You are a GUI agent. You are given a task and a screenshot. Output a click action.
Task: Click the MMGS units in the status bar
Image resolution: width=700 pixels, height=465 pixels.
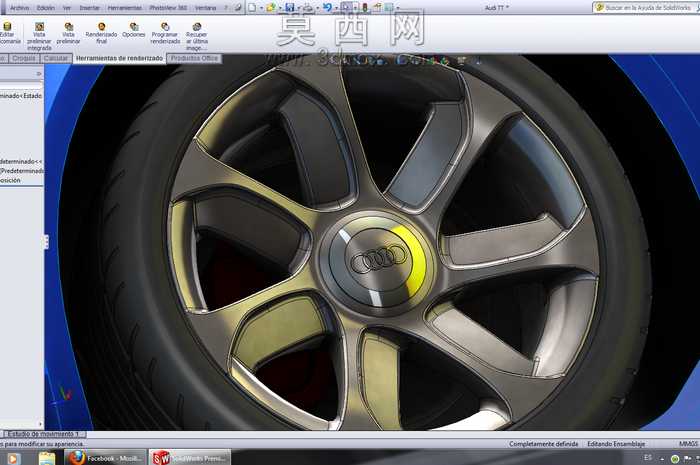688,444
